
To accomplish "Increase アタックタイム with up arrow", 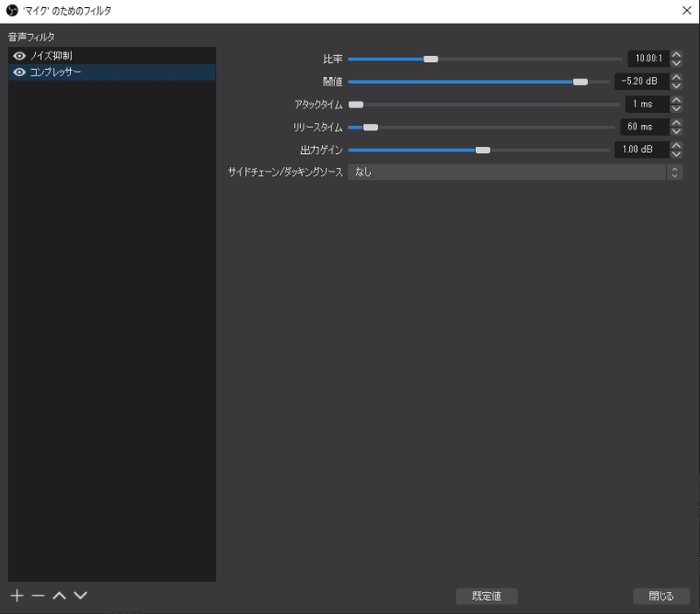I will click(x=676, y=100).
